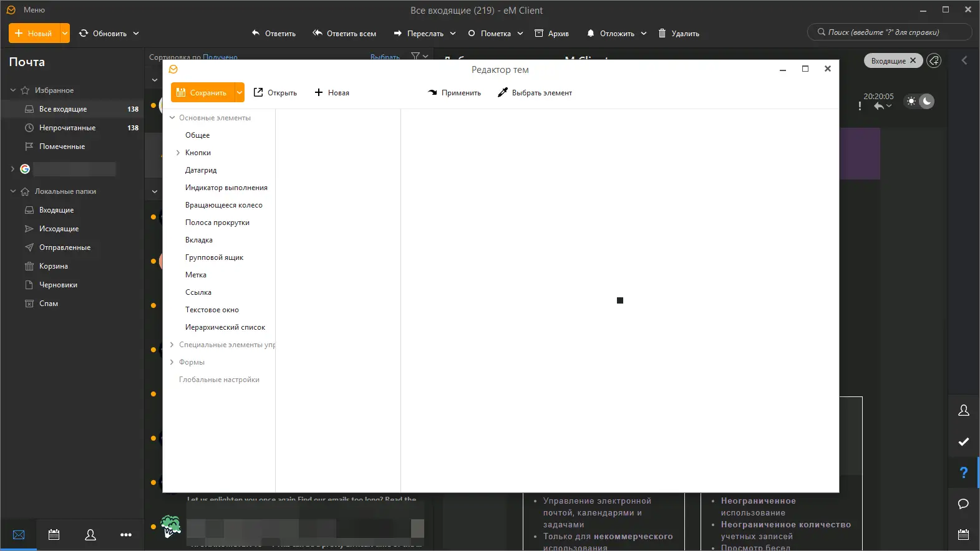This screenshot has height=551, width=980.
Task: Toggle the sun/moon dark mode switch
Action: [x=919, y=101]
